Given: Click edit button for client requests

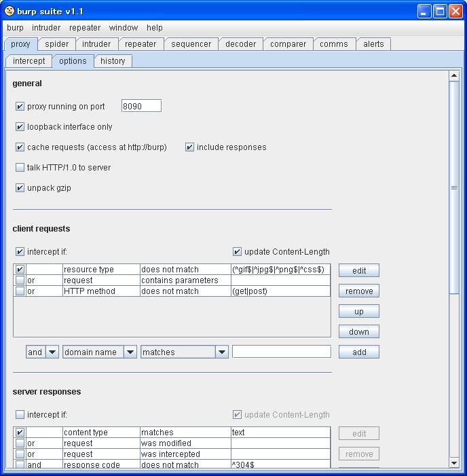Looking at the screenshot, I should (359, 270).
